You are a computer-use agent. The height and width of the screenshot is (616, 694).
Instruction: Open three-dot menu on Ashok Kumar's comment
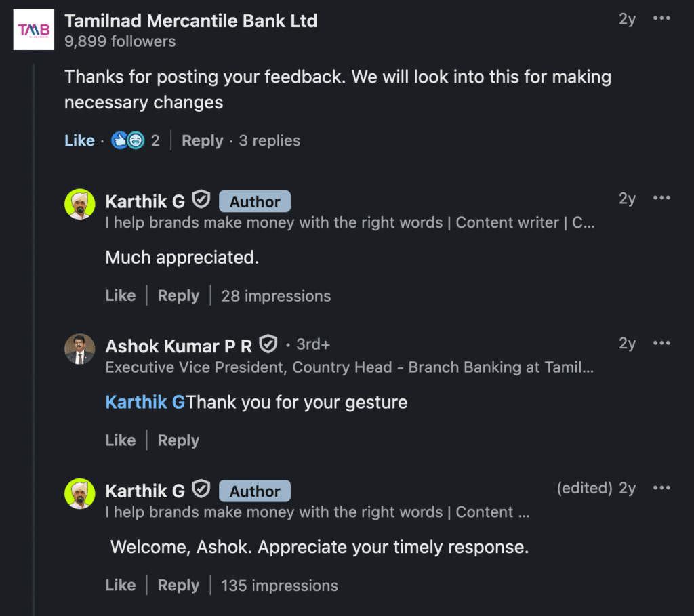(x=661, y=343)
